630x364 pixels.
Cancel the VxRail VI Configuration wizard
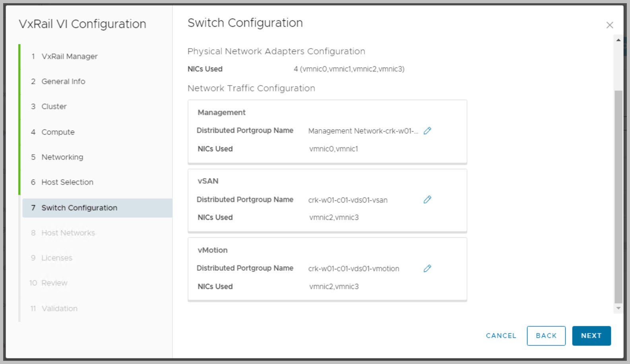tap(501, 336)
